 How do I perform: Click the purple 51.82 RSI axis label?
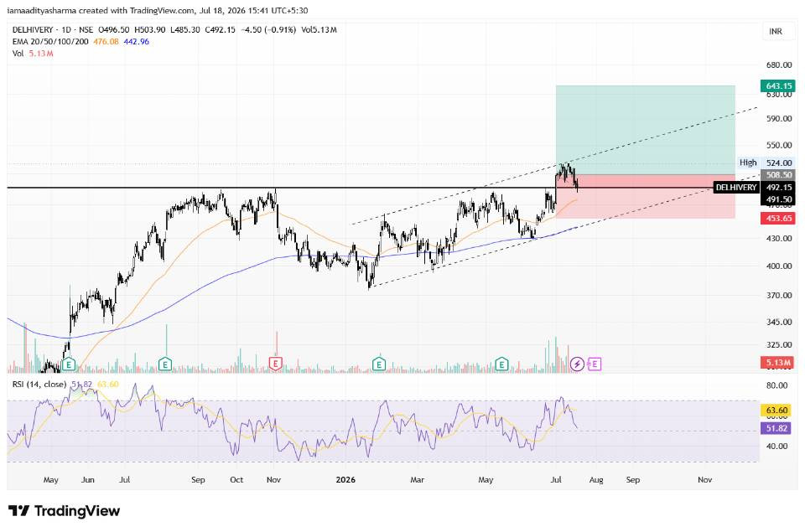click(776, 428)
